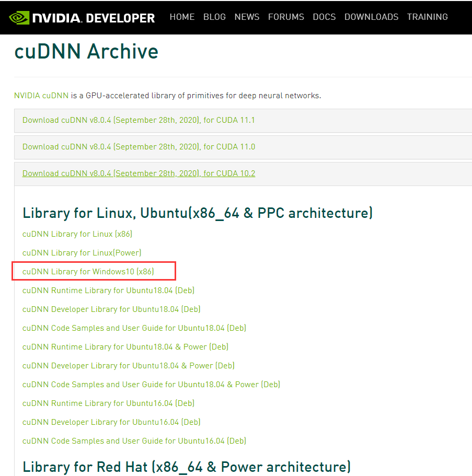Viewport: 472px width, 476px height.
Task: Expand Download cuDNN v8.0.4 for CUDA 11.1
Action: tap(138, 120)
